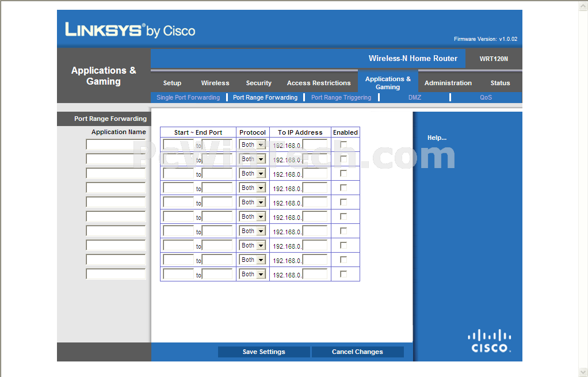The width and height of the screenshot is (588, 377).
Task: Open the Setup tab
Action: coord(172,83)
